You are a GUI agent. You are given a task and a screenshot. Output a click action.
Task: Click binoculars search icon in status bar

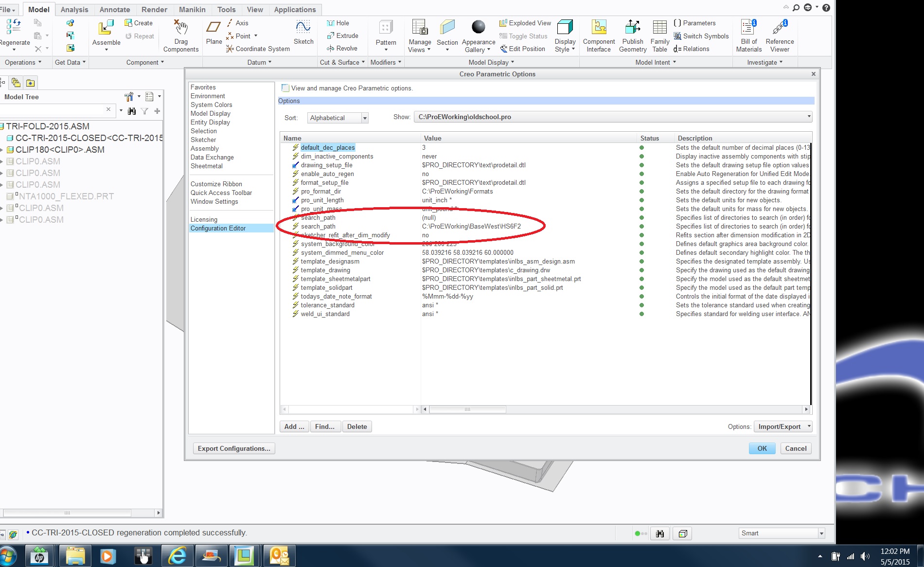click(660, 533)
